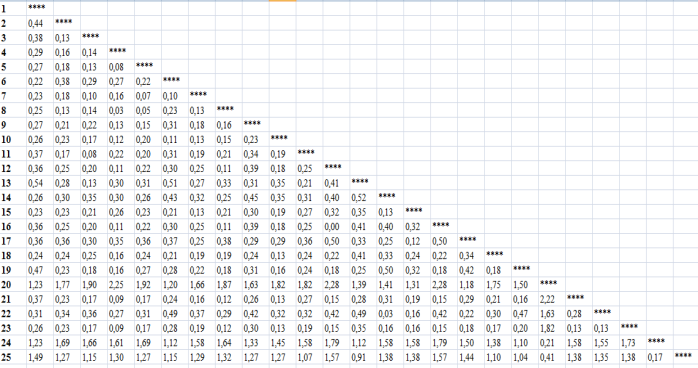698x368 pixels.
Task: Click the **** diagonal cell in row 6
Action: pyautogui.click(x=175, y=81)
